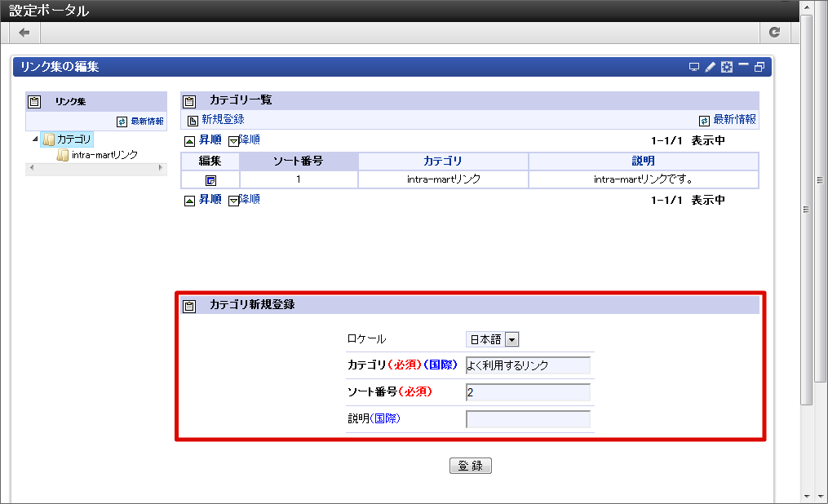Click the pencil edit icon in portlet header
Viewport: 828px width, 504px height.
point(711,67)
